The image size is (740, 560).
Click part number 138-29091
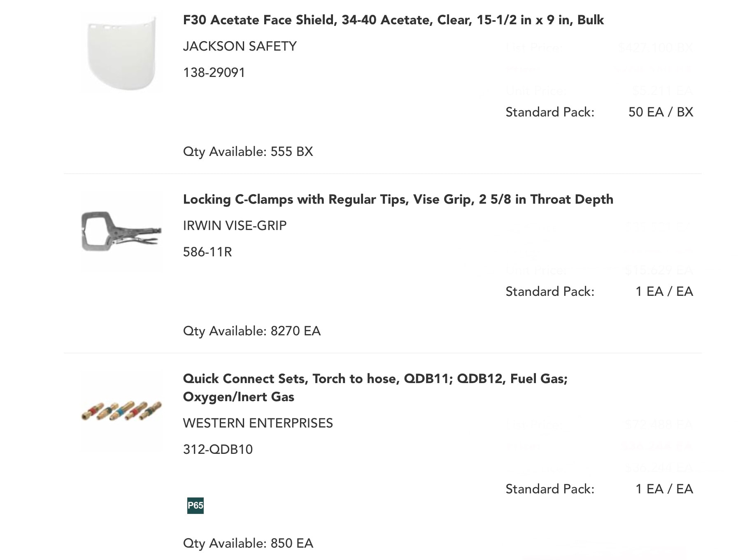(214, 72)
